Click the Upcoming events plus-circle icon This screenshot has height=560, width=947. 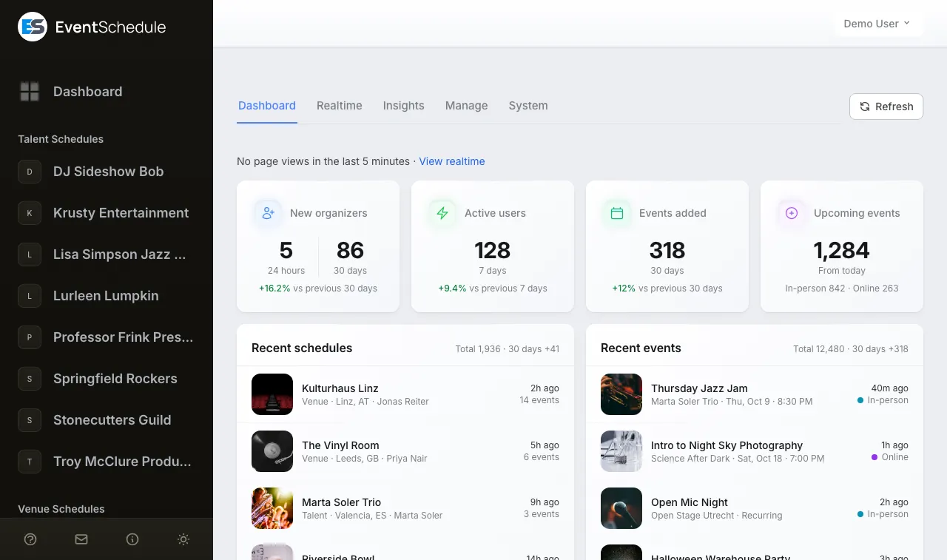(792, 213)
